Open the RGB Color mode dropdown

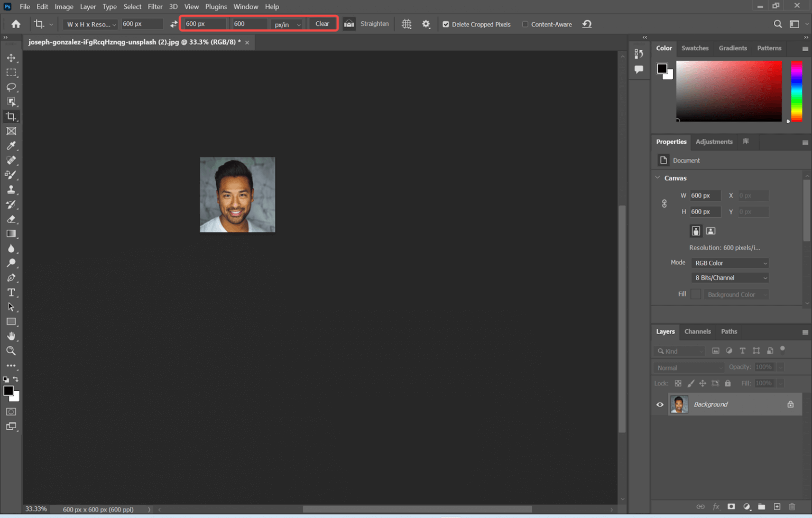[x=730, y=263]
